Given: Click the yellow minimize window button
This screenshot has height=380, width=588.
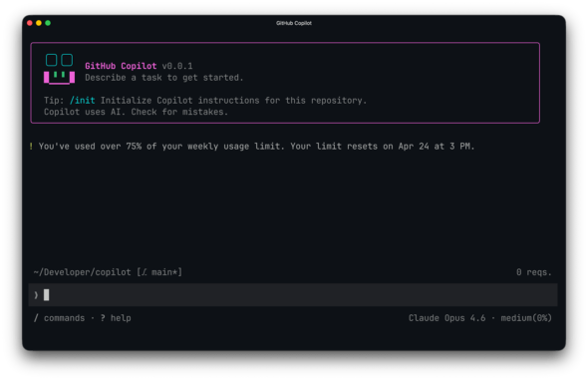Looking at the screenshot, I should click(x=39, y=23).
